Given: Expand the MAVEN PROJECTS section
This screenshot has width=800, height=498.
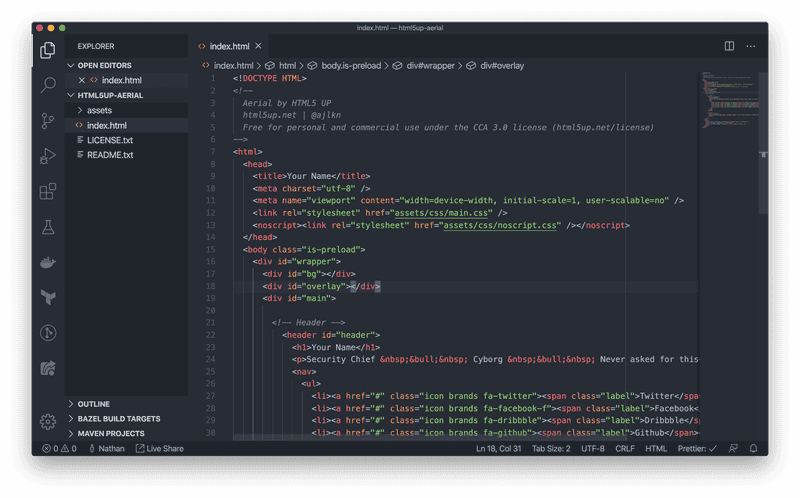Looking at the screenshot, I should tap(111, 434).
